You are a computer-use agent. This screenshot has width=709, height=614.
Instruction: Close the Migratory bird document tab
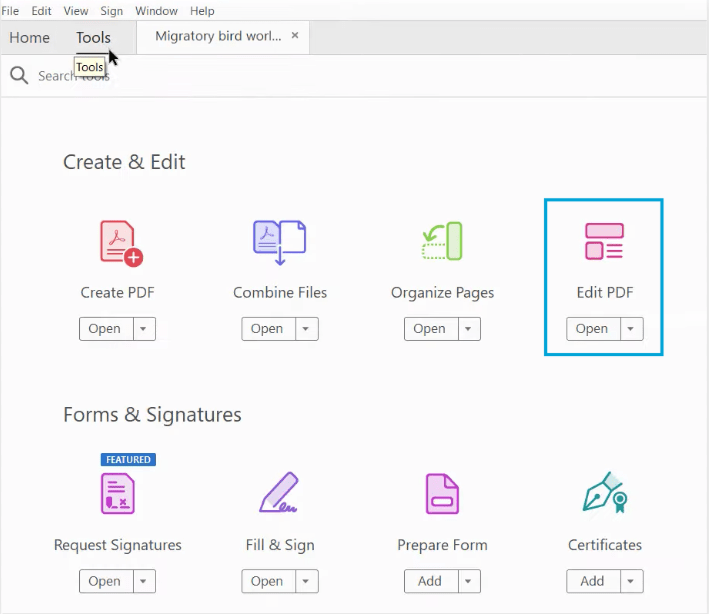click(x=295, y=35)
